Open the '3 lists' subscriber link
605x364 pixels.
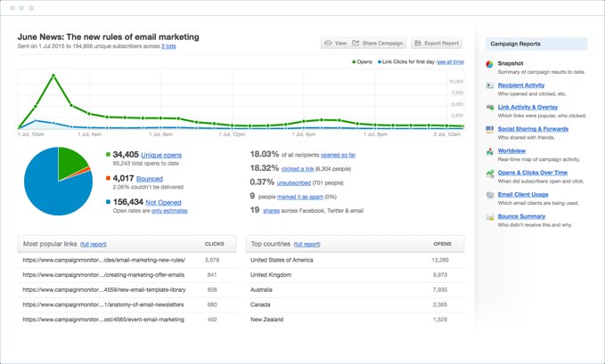(x=168, y=46)
